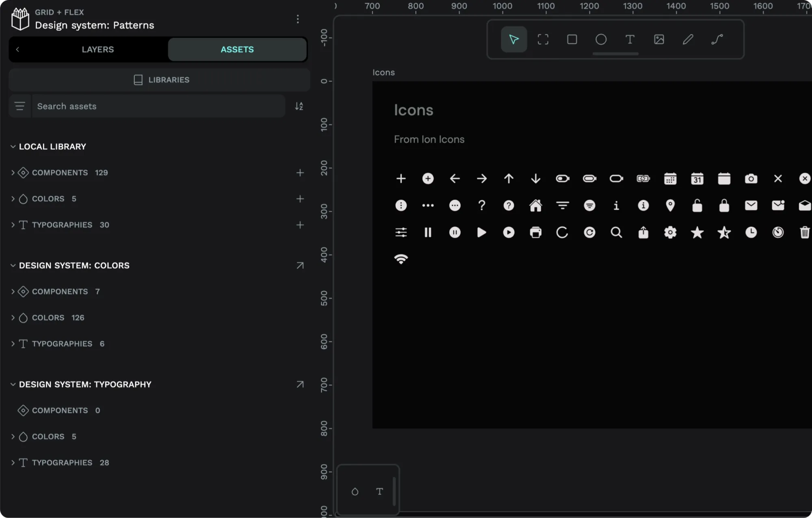This screenshot has width=812, height=518.
Task: Expand COLORS in Design System: Colors
Action: pyautogui.click(x=13, y=318)
